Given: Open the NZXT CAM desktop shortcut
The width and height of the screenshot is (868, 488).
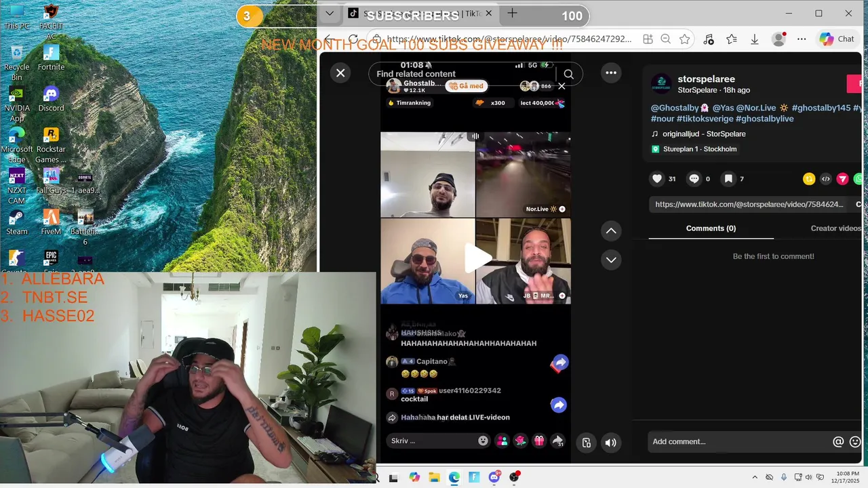Looking at the screenshot, I should click(16, 186).
